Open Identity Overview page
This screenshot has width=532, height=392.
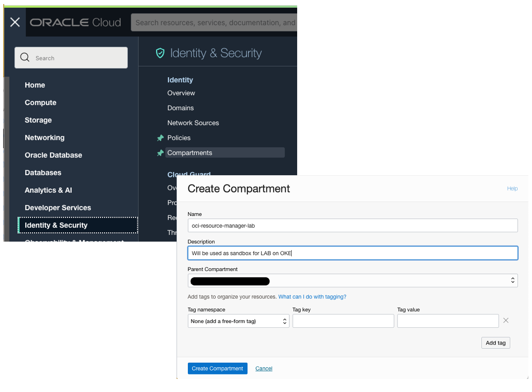[x=181, y=93]
